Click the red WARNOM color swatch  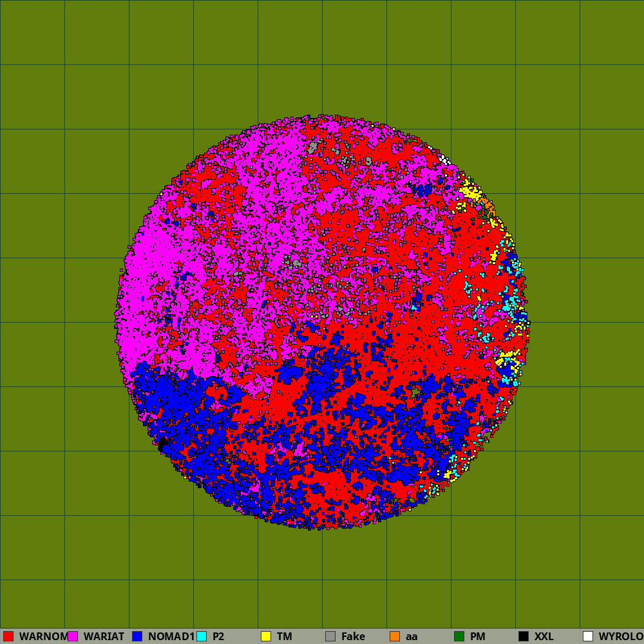[x=8, y=636]
